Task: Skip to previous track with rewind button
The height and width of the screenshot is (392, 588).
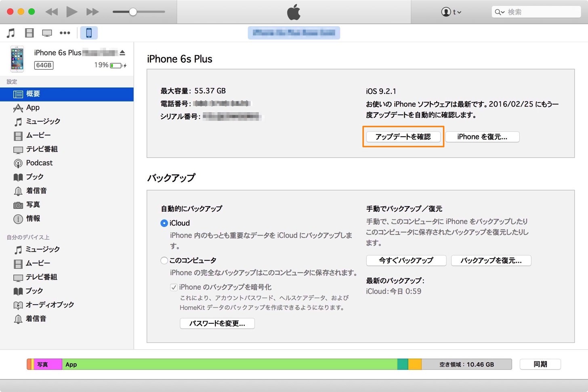Action: (51, 12)
